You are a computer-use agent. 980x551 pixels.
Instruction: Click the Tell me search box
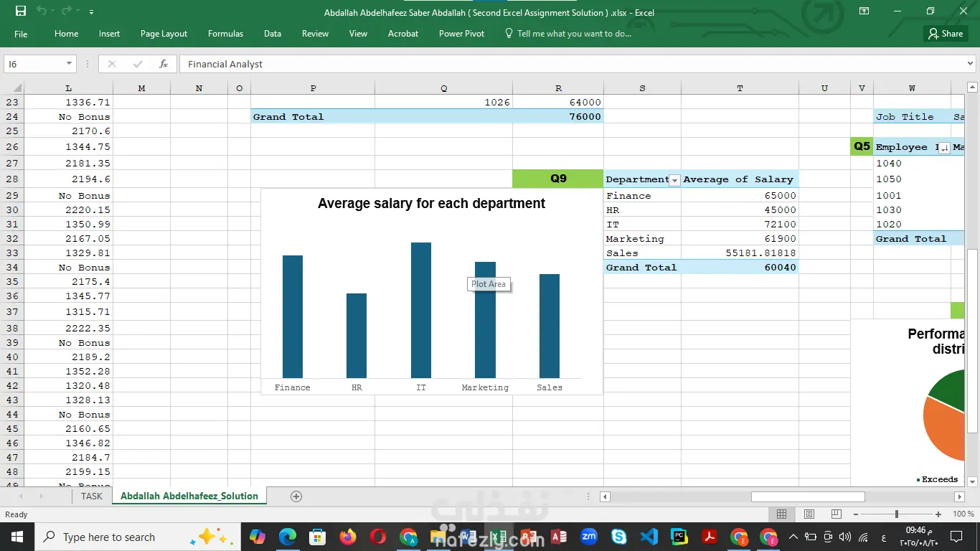(x=573, y=34)
